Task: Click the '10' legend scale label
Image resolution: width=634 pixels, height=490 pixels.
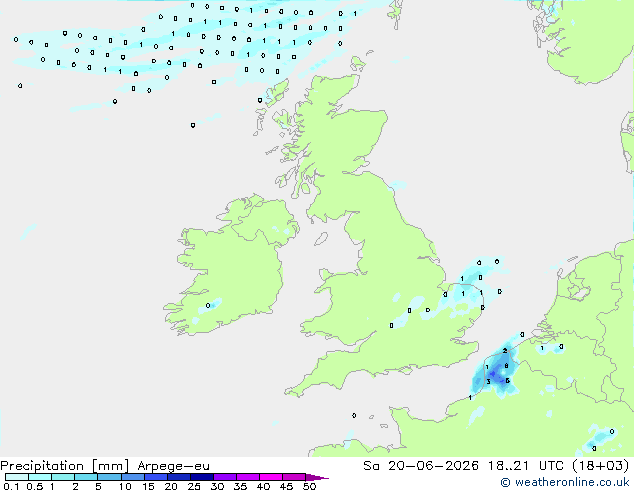Action: tap(125, 486)
